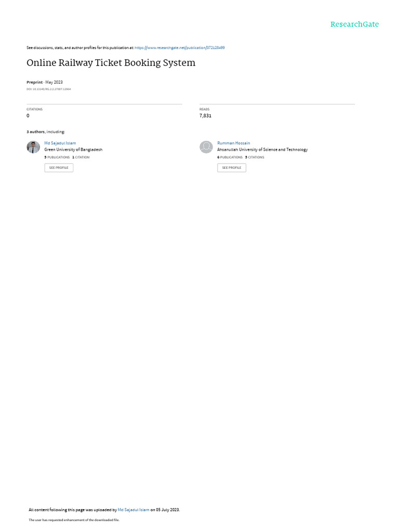Image resolution: width=399 pixels, height=532 pixels.
Task: Click Green University of Bangladesh affiliation
Action: (x=73, y=149)
